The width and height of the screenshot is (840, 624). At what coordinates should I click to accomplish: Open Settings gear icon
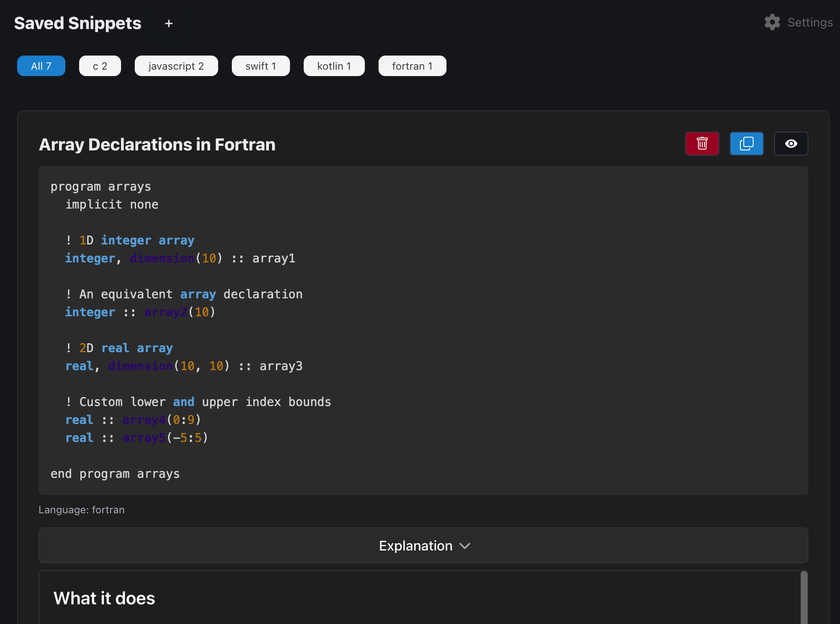pyautogui.click(x=772, y=22)
